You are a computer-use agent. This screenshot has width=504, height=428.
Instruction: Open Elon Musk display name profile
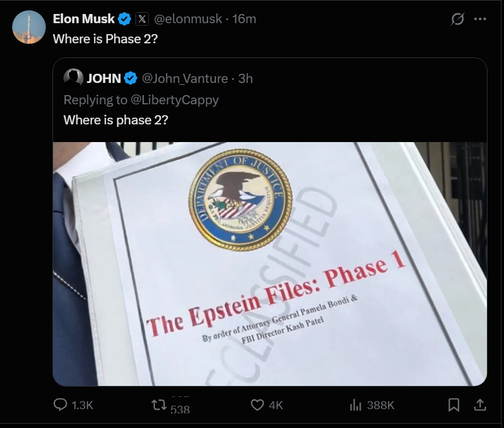tap(84, 19)
